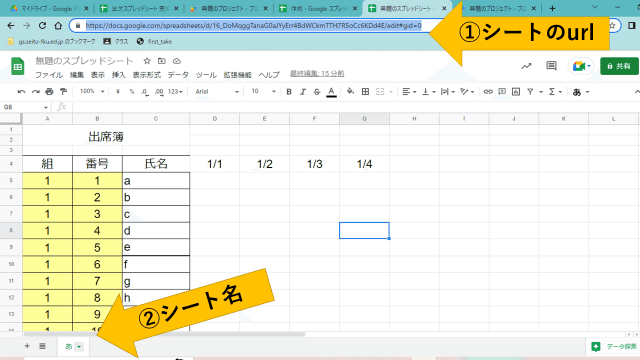Star the spreadsheet document
Image resolution: width=640 pixels, height=360 pixels.
point(147,61)
